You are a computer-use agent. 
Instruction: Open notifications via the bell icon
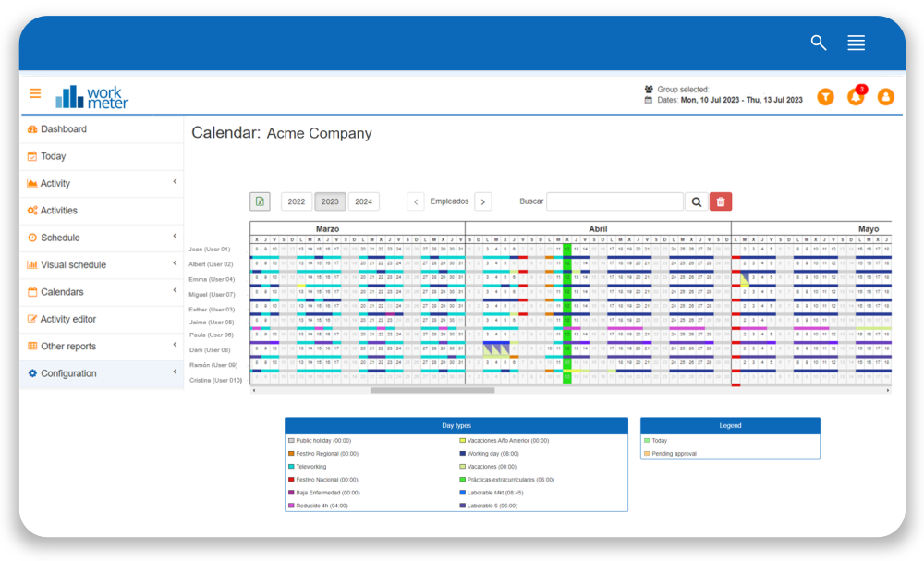pyautogui.click(x=856, y=96)
